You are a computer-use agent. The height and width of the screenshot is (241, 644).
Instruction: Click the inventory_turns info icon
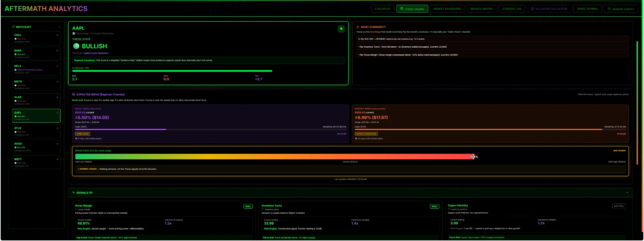coord(263,209)
